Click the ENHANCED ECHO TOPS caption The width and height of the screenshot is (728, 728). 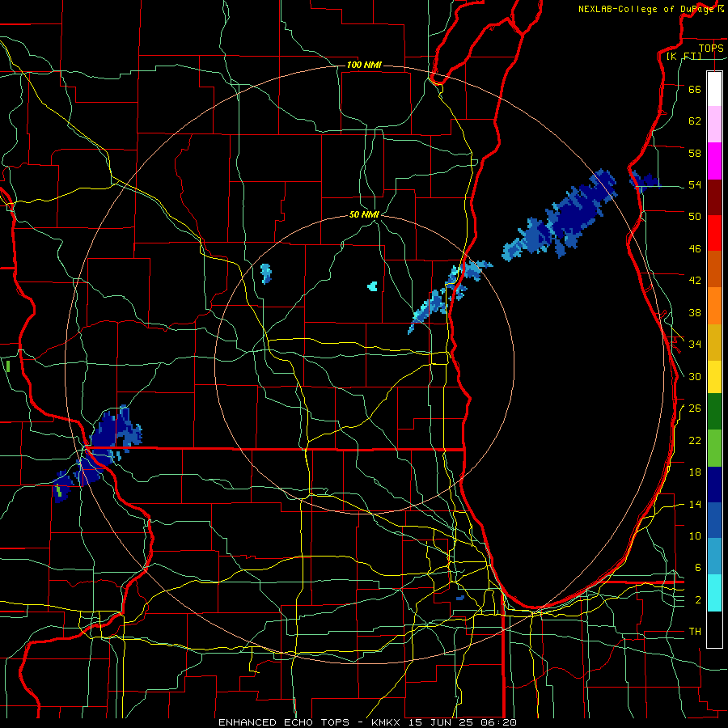(284, 722)
